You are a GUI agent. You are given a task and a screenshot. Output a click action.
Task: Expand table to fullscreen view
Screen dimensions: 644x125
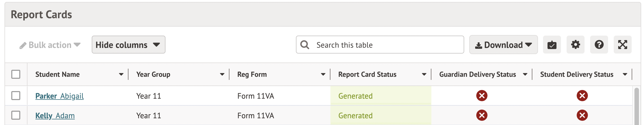coord(622,45)
